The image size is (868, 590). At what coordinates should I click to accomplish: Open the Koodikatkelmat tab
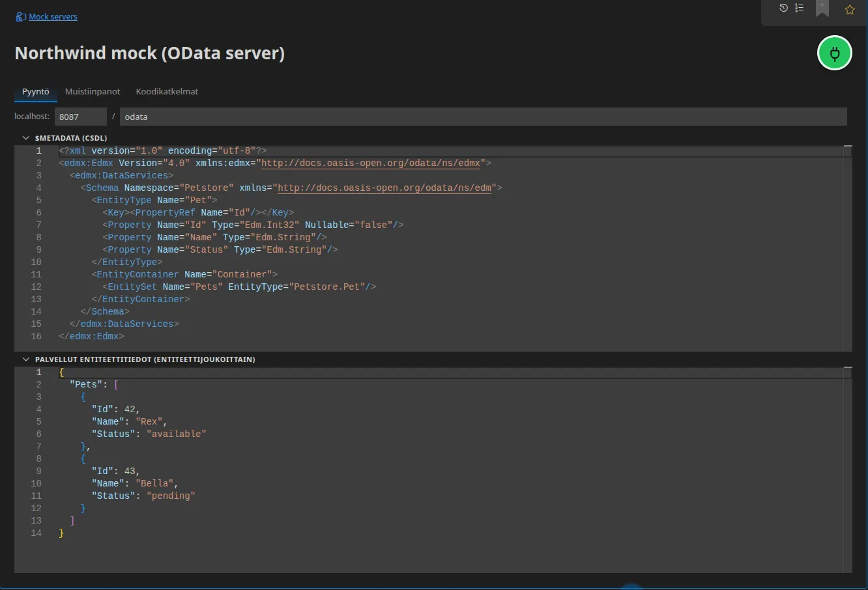[x=167, y=92]
